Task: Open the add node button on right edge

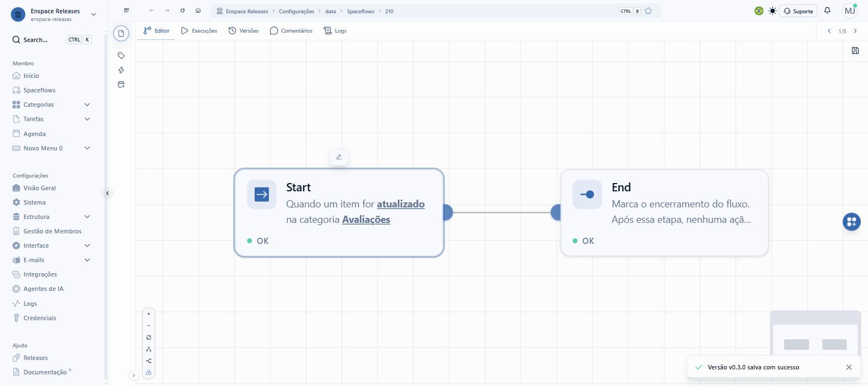Action: (851, 222)
